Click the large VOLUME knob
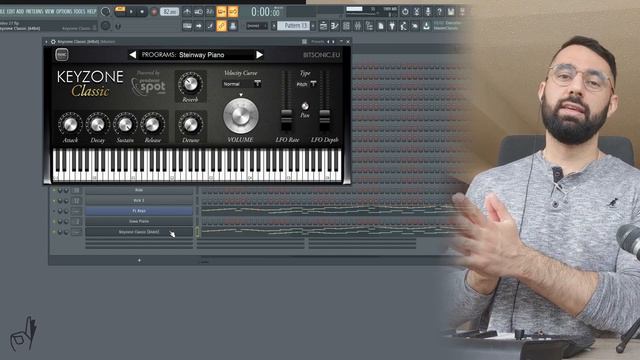This screenshot has width=640, height=360. coord(241,116)
